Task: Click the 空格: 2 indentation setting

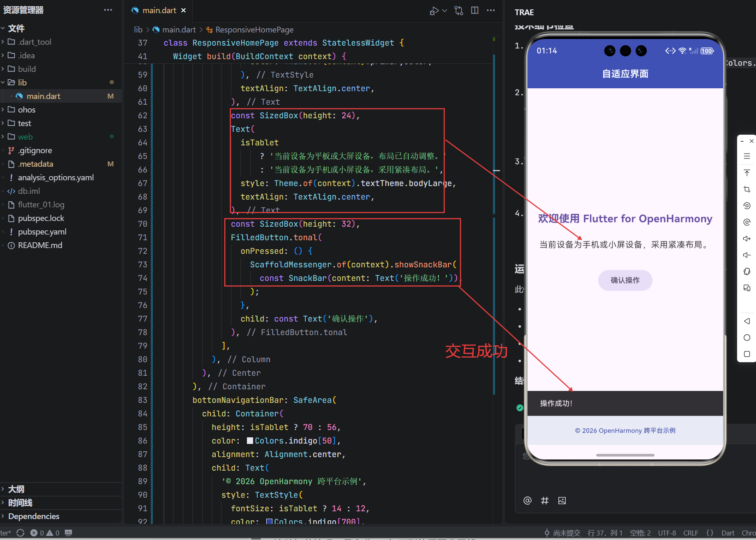Action: [x=640, y=533]
